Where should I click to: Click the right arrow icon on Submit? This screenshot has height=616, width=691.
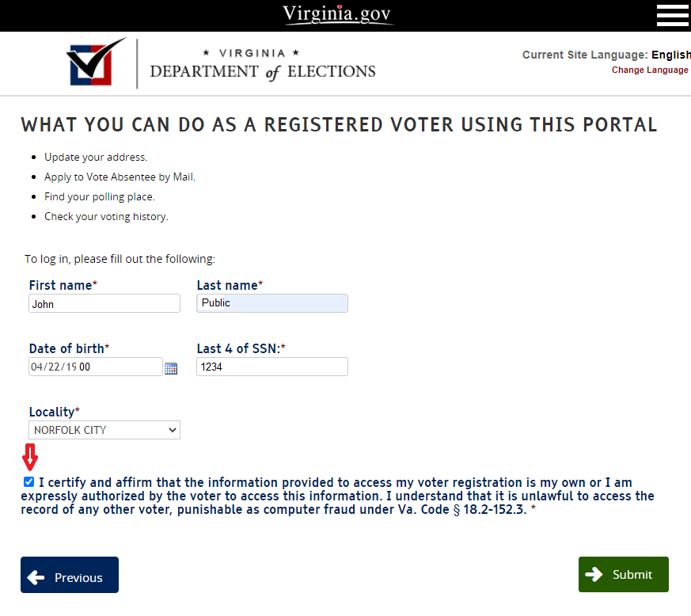(594, 574)
